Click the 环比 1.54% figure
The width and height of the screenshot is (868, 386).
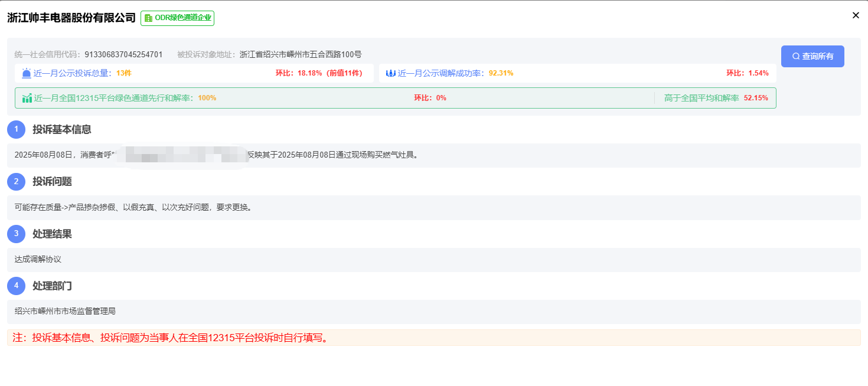748,73
